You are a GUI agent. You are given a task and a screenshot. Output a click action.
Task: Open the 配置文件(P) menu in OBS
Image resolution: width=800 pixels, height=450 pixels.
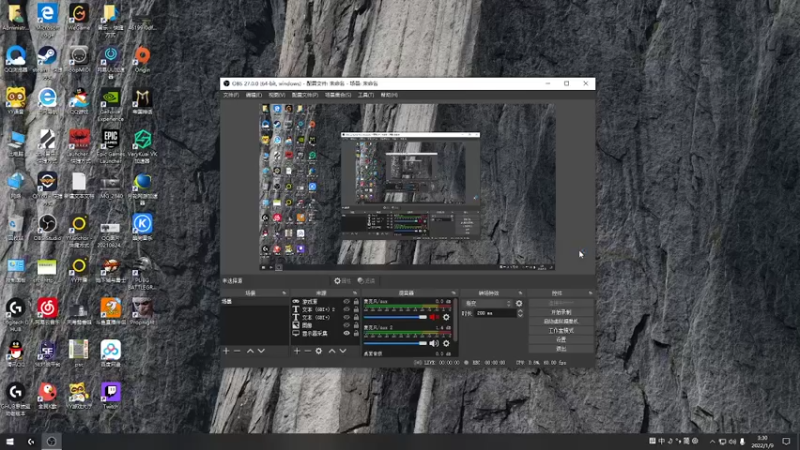tap(305, 95)
